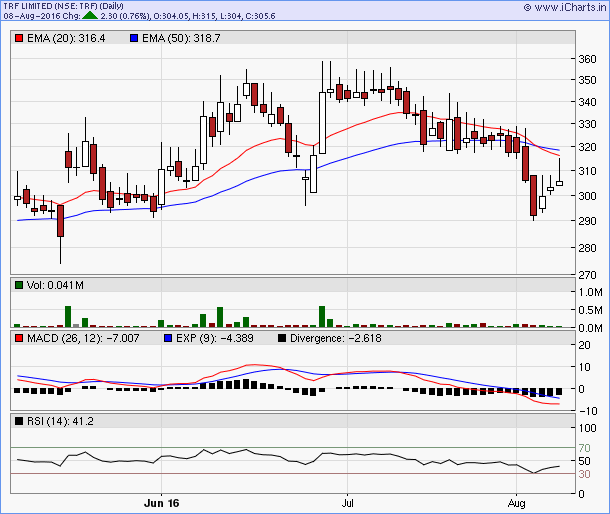
Task: Click the 300 price axis label
Action: point(587,196)
